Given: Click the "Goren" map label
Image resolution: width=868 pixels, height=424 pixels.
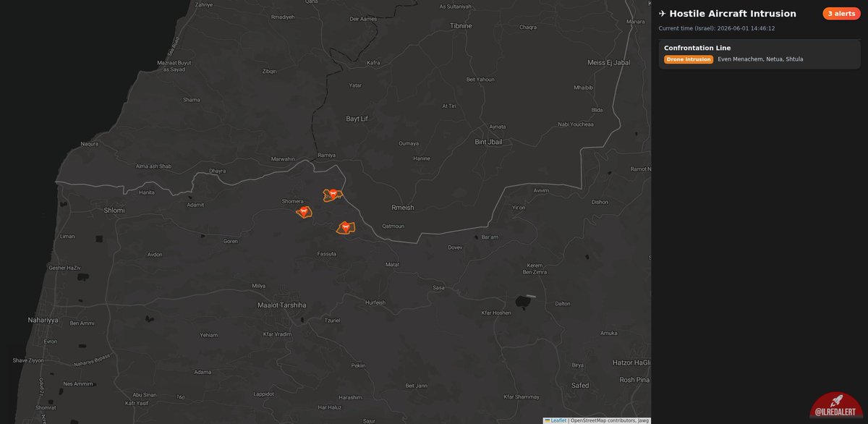Looking at the screenshot, I should [231, 241].
